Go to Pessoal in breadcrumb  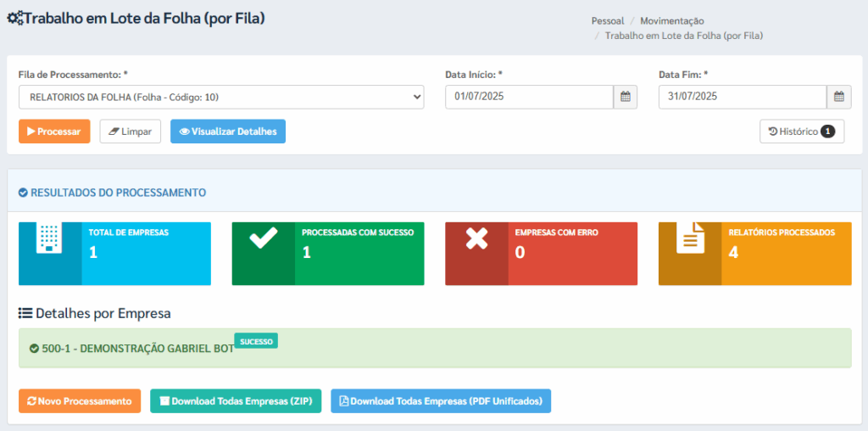(x=608, y=20)
